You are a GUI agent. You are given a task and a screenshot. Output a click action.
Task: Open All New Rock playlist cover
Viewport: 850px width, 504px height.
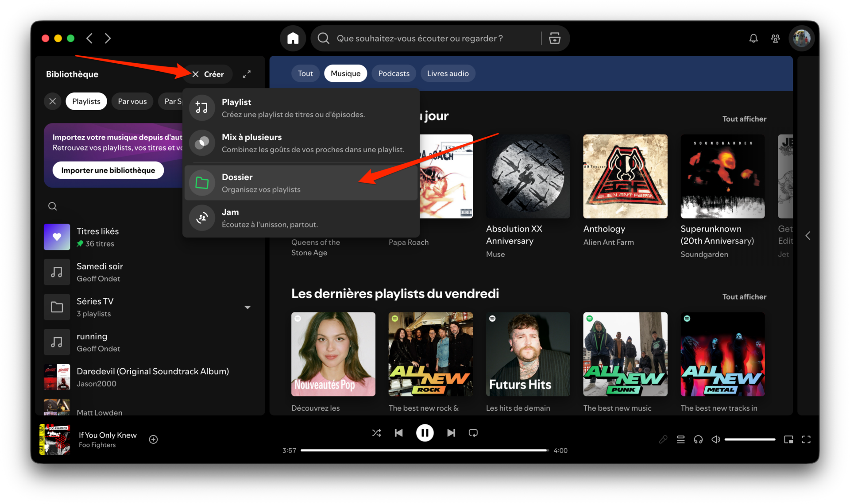tap(430, 354)
